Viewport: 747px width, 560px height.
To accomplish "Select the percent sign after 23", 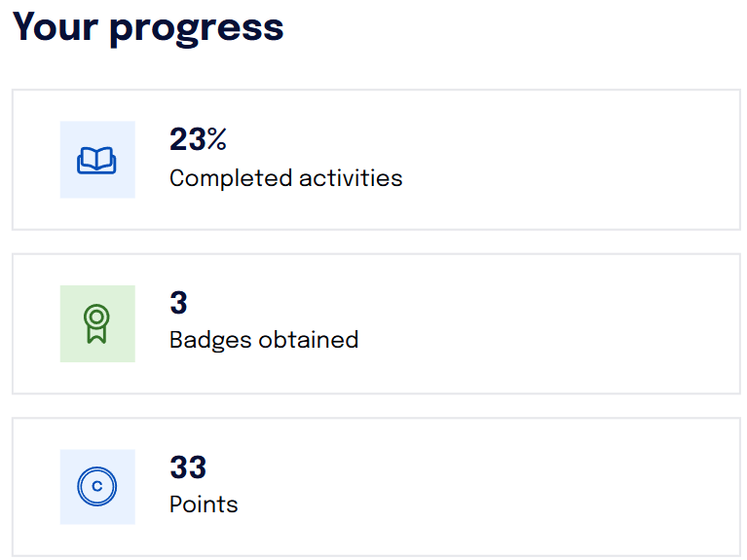I will coord(217,139).
